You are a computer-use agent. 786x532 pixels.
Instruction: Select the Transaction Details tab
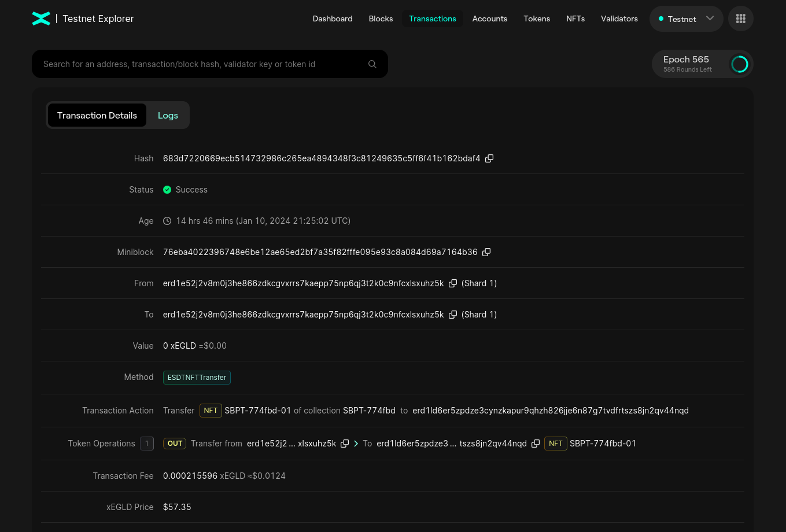click(x=97, y=116)
